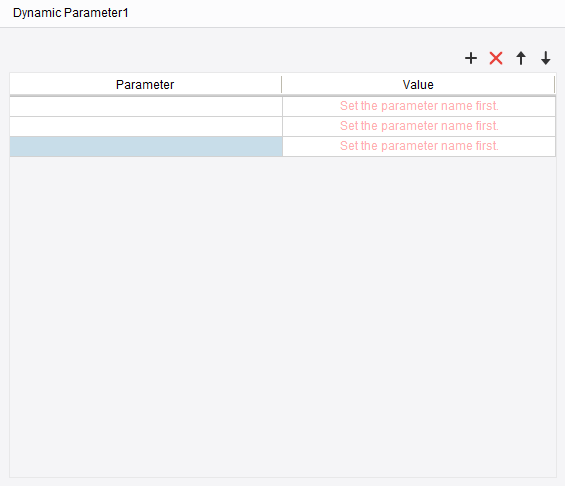Move selected parameter up with up arrow

pos(521,58)
